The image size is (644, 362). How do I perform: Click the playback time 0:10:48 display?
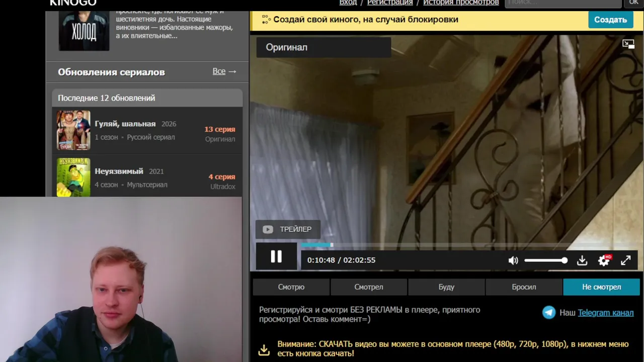click(x=321, y=260)
